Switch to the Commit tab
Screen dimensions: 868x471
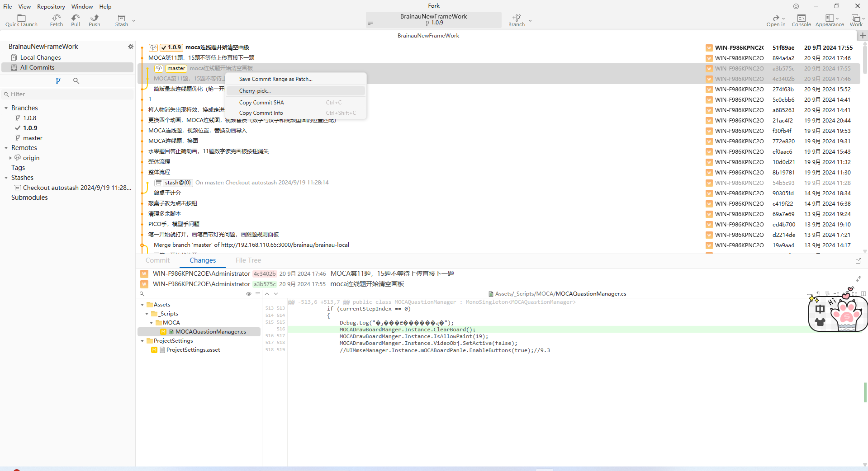(x=157, y=260)
